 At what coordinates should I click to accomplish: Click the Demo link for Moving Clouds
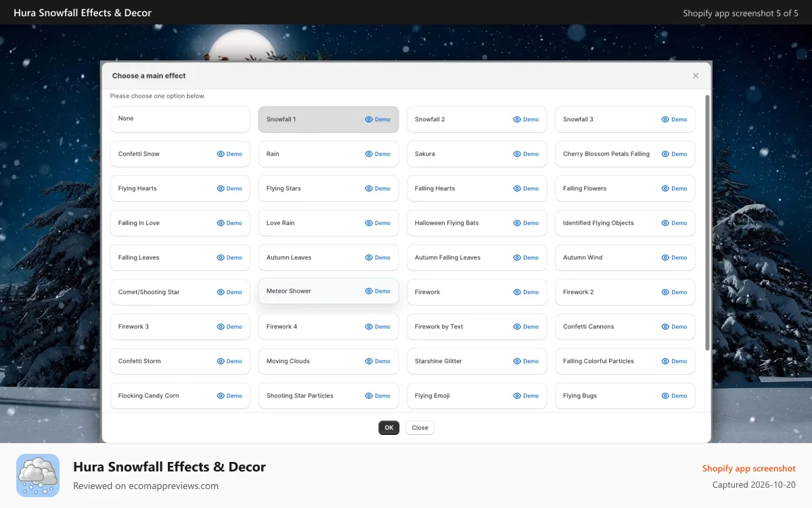(x=378, y=361)
